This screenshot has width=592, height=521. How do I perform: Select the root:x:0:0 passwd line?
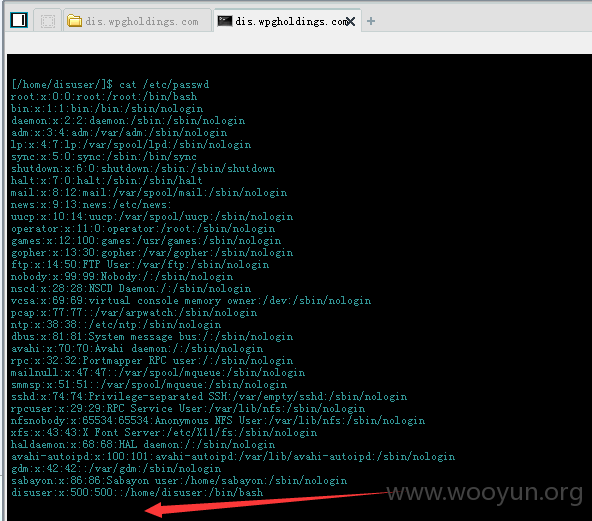(x=104, y=97)
